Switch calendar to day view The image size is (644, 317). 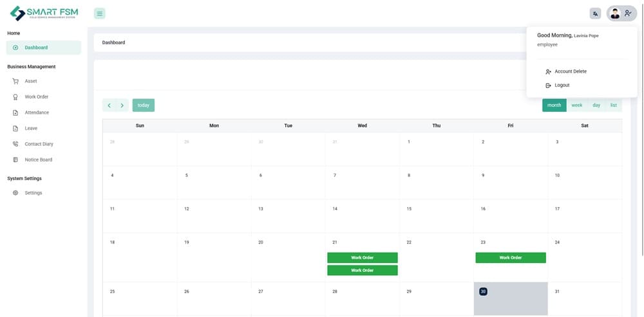click(596, 105)
